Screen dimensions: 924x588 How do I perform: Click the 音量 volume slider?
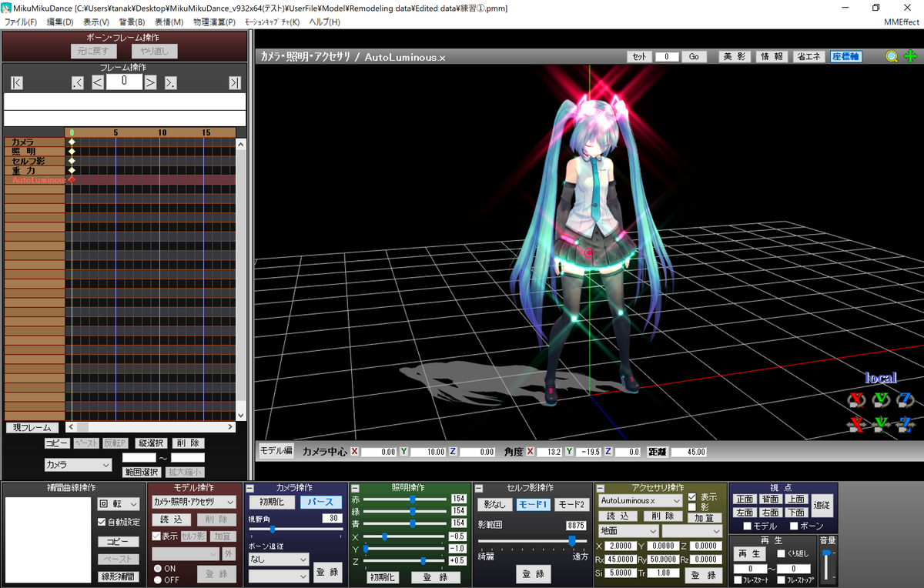click(x=827, y=563)
